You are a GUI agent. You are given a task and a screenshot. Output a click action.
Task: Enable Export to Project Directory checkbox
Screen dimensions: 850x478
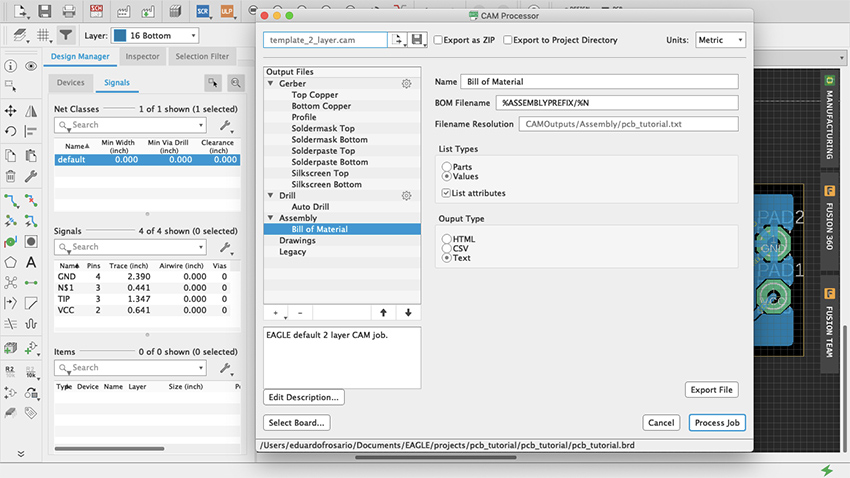click(507, 40)
